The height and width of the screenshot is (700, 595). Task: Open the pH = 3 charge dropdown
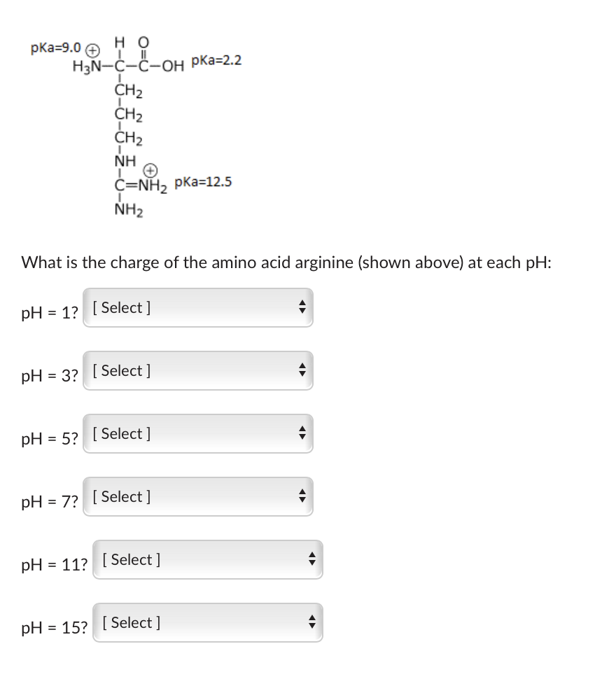pyautogui.click(x=197, y=370)
